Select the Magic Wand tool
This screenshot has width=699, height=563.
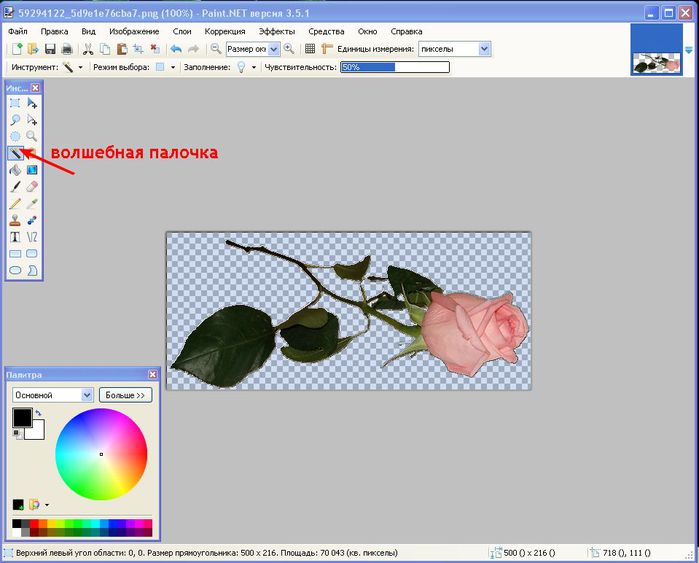(x=15, y=153)
